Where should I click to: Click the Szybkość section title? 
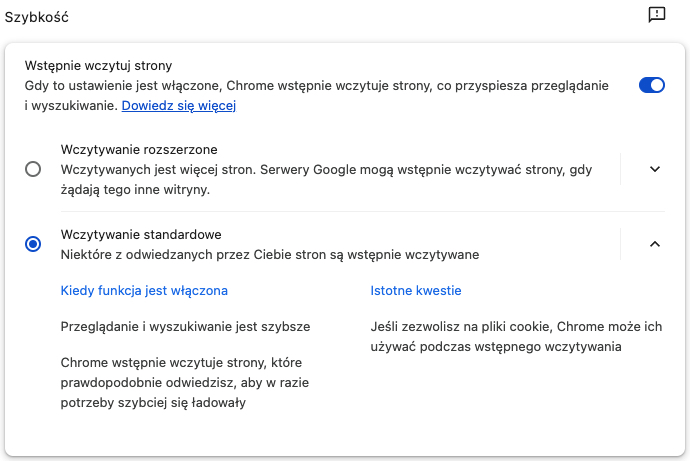(37, 17)
